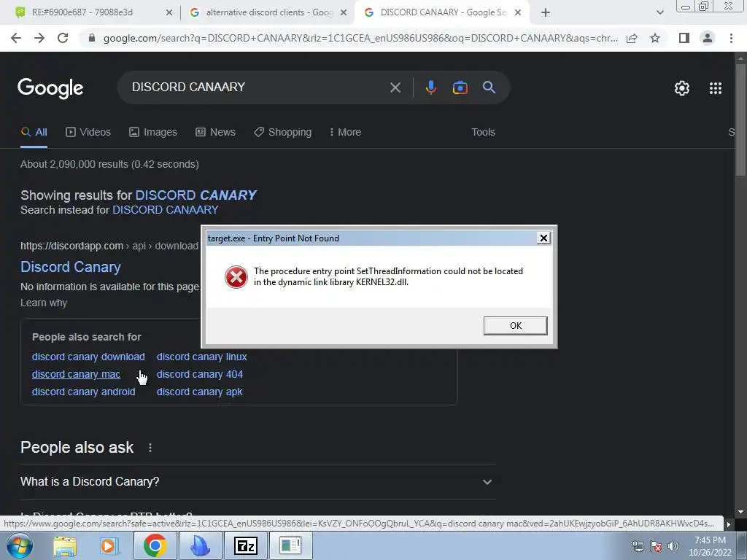Open discord canary 404 suggestion
Viewport: 747px width, 560px height.
[200, 374]
